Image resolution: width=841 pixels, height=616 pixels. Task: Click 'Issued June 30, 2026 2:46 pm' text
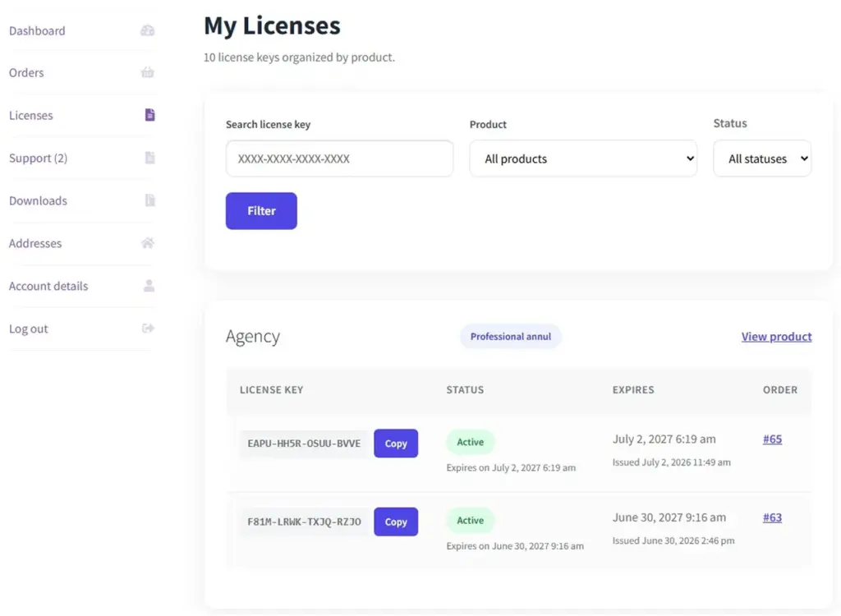point(673,540)
